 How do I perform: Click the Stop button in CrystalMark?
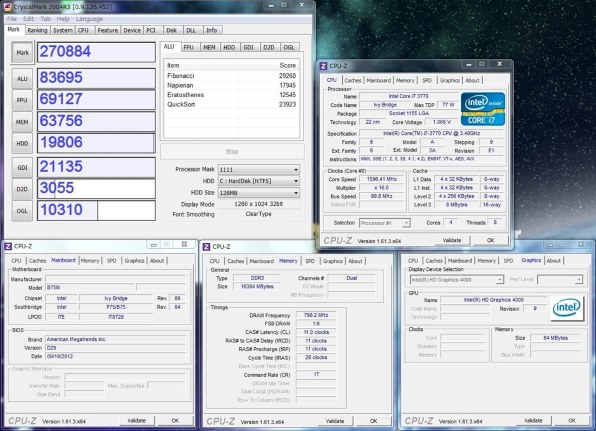232,152
